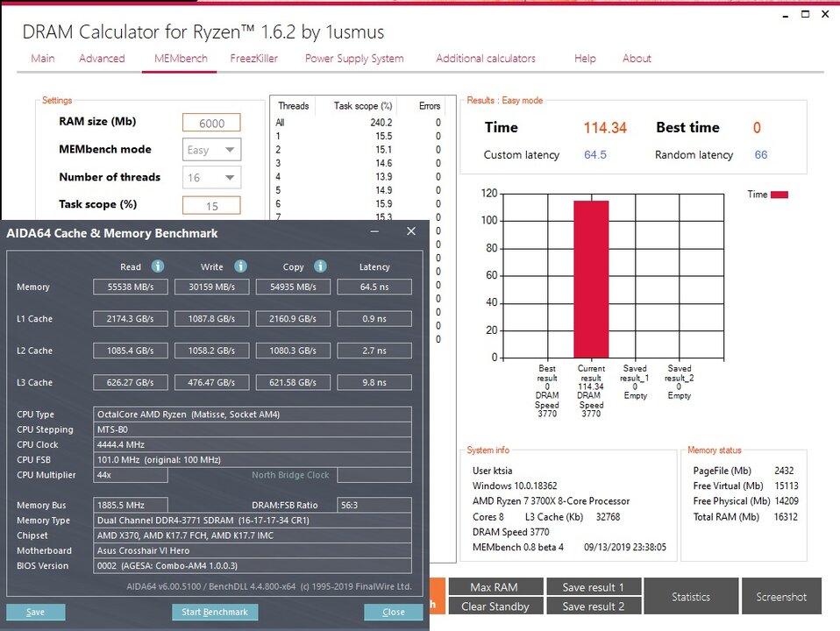Image resolution: width=840 pixels, height=631 pixels.
Task: Click the BIOS Version 0002 field
Action: click(253, 565)
